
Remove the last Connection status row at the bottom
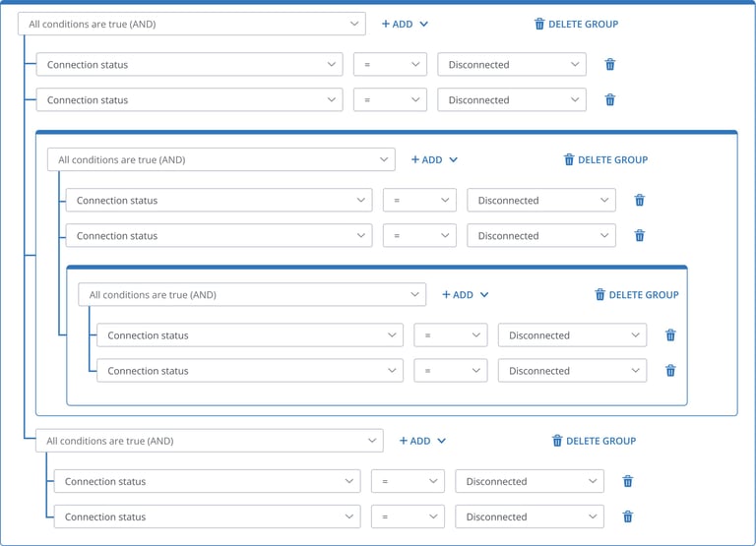point(628,516)
